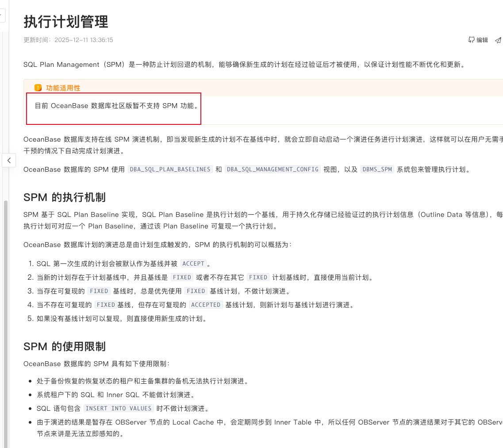The image size is (503, 448).
Task: Click the SPM 的使用限制 heading
Action: (65, 346)
